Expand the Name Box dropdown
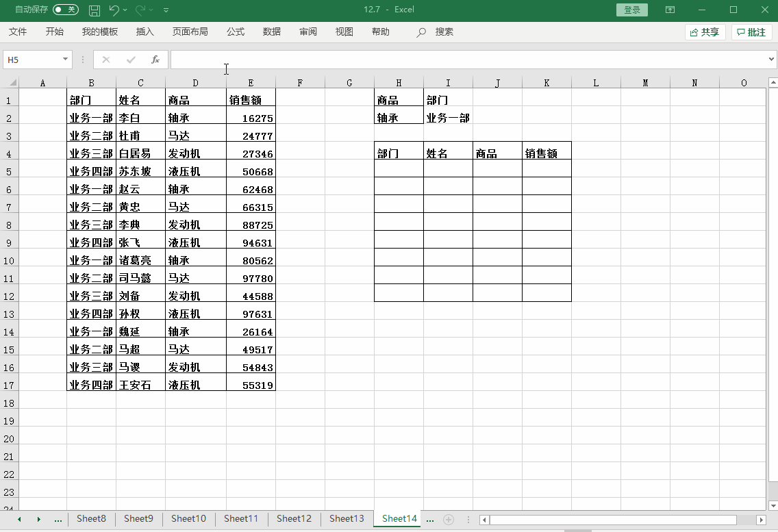 point(66,60)
